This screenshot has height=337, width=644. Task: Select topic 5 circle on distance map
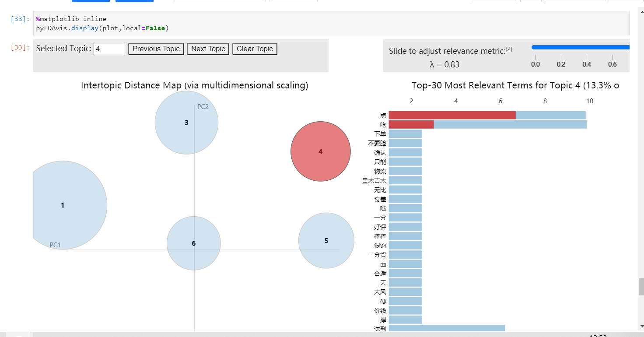click(326, 241)
